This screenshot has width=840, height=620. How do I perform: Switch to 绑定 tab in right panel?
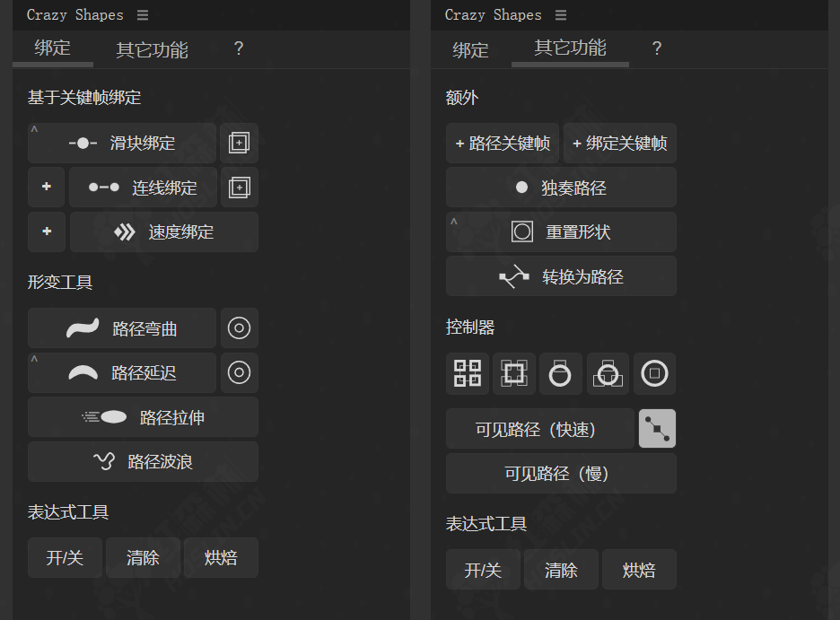click(470, 50)
